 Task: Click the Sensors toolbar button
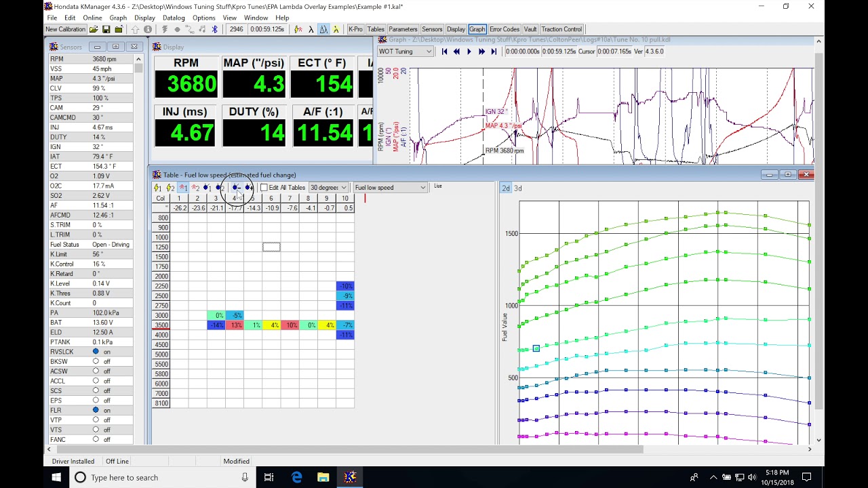tap(432, 29)
